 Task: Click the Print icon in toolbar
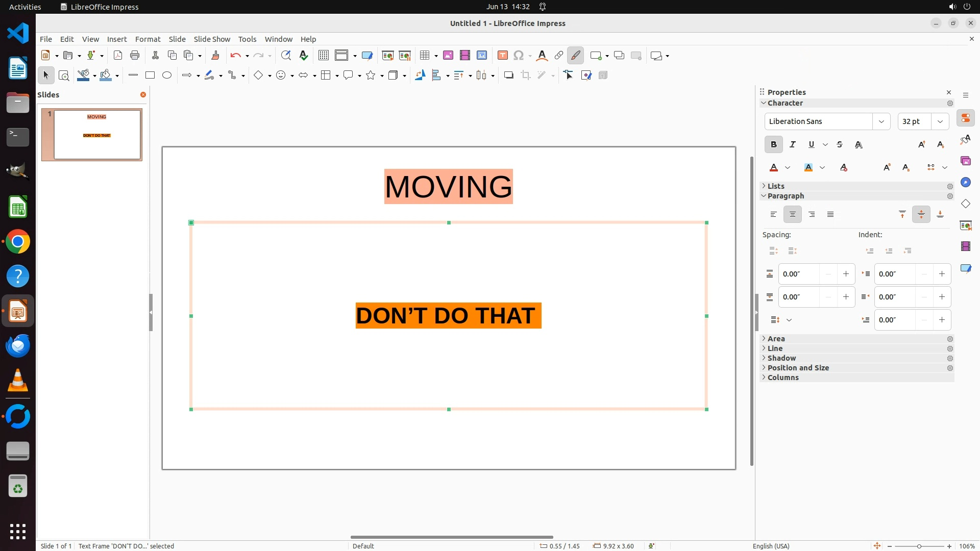coord(135,56)
